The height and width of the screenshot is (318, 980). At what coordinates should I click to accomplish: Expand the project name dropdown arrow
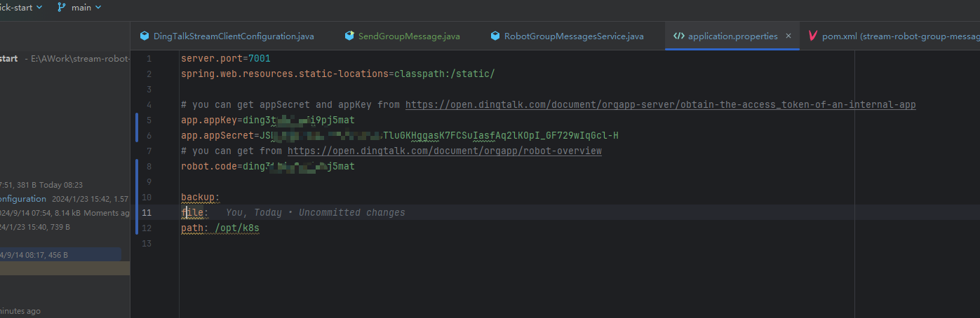pyautogui.click(x=39, y=7)
